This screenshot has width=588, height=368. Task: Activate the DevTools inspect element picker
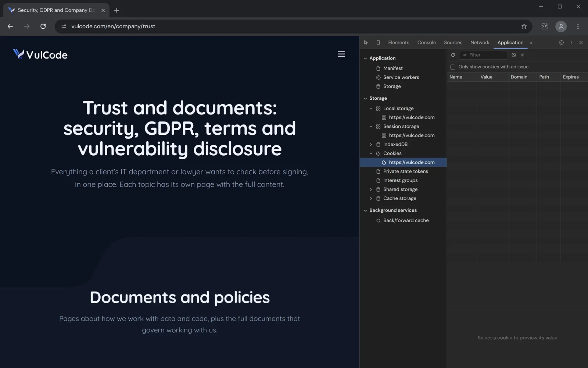click(366, 43)
